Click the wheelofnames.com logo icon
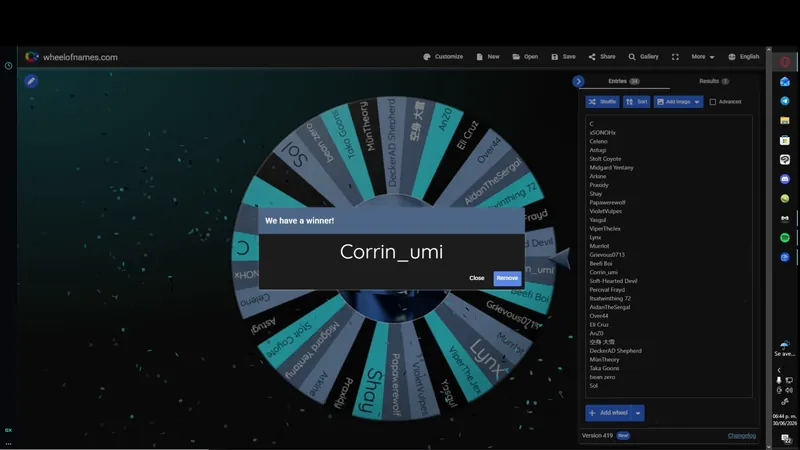Viewport: 800px width, 450px height. pos(32,57)
